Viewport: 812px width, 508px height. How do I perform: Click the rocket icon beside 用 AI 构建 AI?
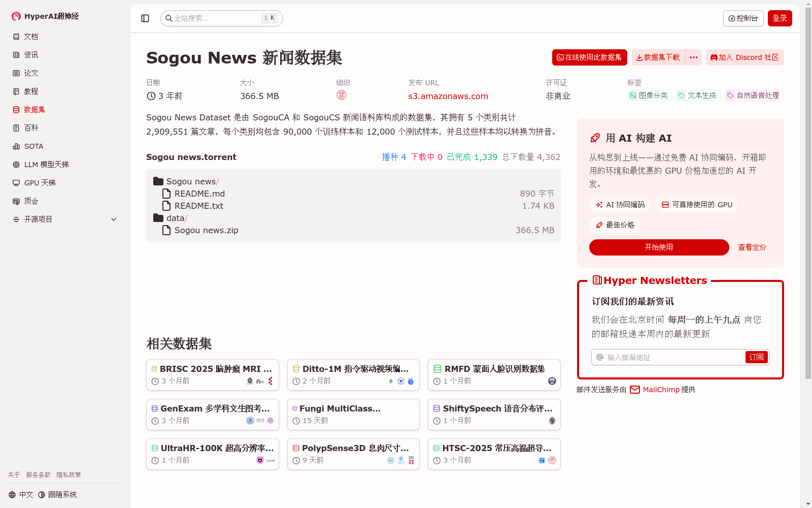coord(595,138)
